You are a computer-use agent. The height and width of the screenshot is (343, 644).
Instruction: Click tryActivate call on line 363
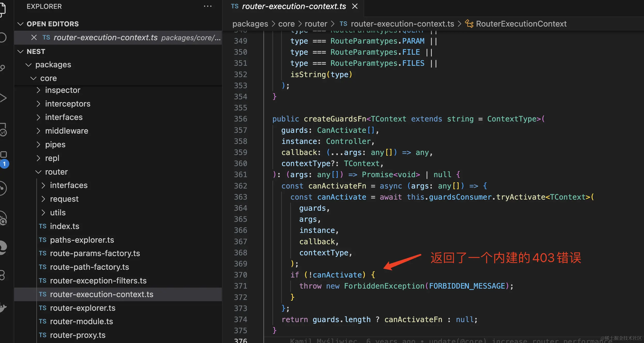tap(521, 197)
